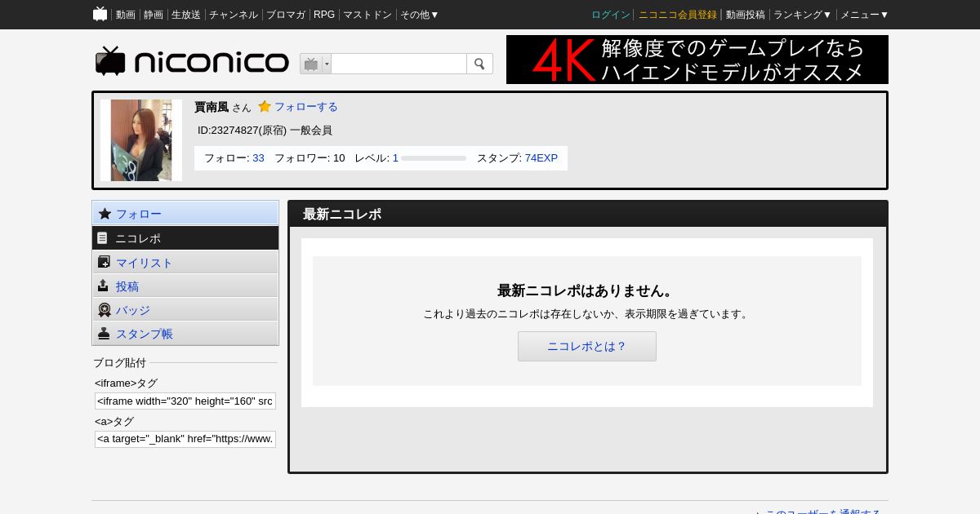
Task: Select the フォロー sidebar tab
Action: click(185, 214)
